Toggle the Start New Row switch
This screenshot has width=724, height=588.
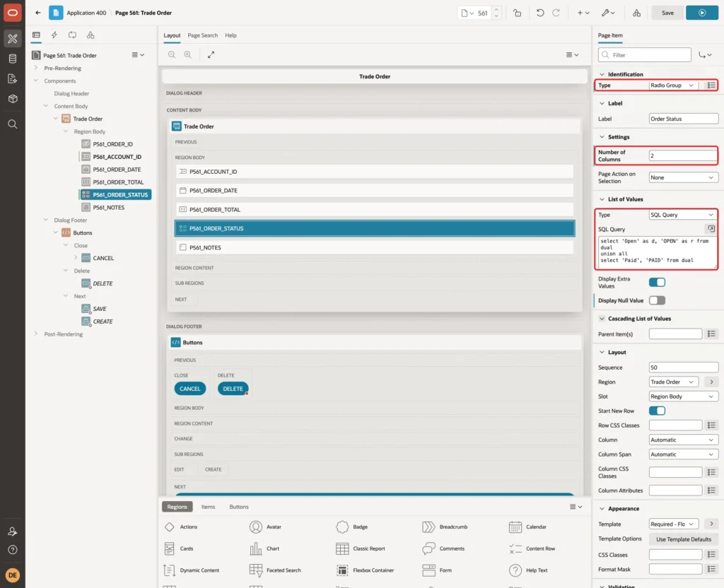pyautogui.click(x=657, y=411)
